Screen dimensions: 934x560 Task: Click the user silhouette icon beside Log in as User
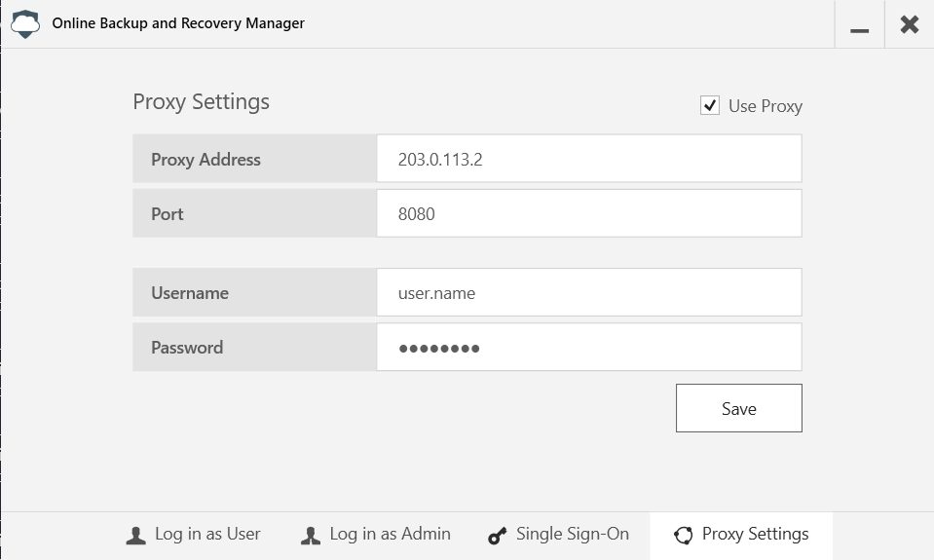pyautogui.click(x=135, y=536)
